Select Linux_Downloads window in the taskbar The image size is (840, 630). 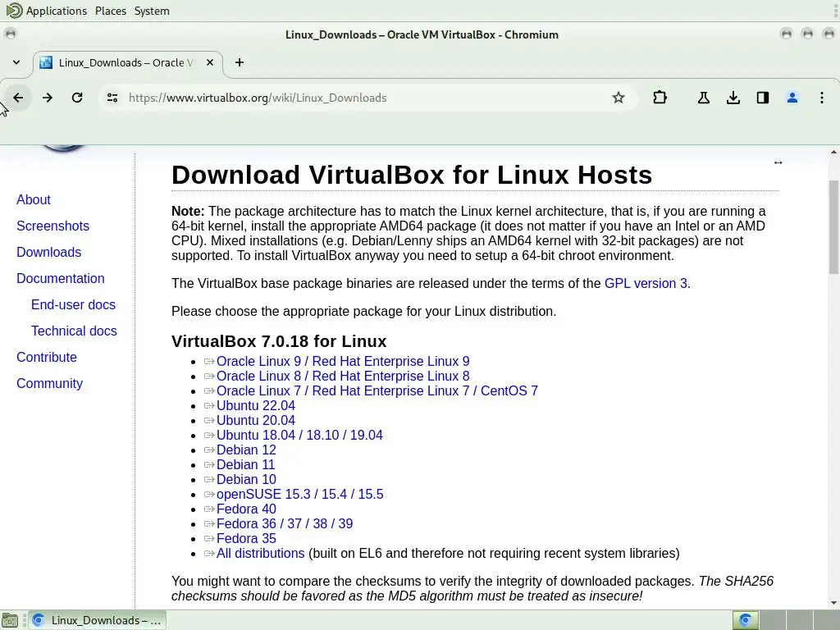point(97,620)
